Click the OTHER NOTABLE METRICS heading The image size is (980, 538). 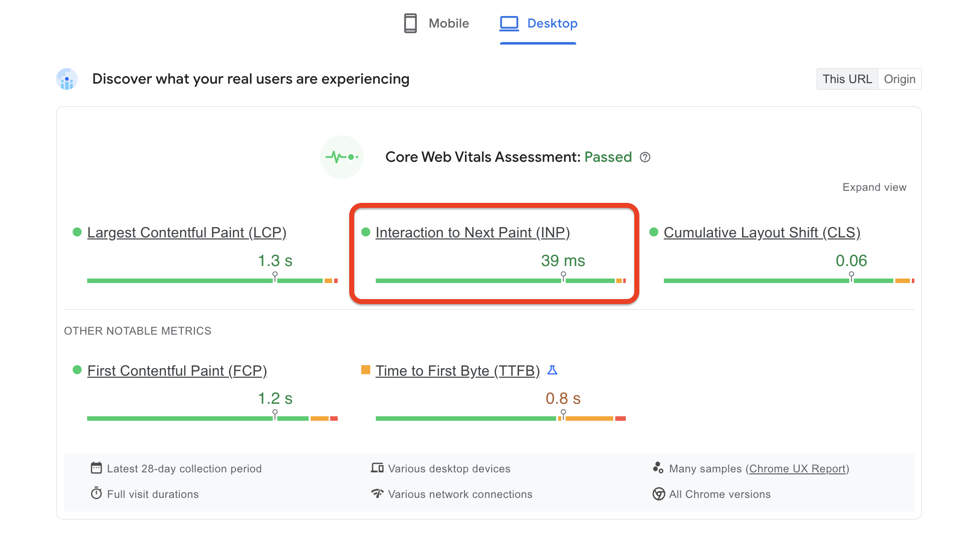point(138,331)
